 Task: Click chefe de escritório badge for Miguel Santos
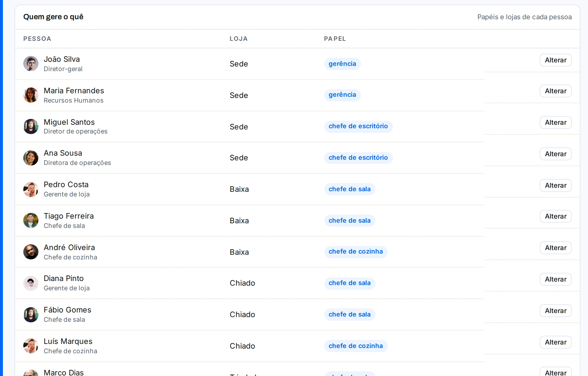point(358,126)
